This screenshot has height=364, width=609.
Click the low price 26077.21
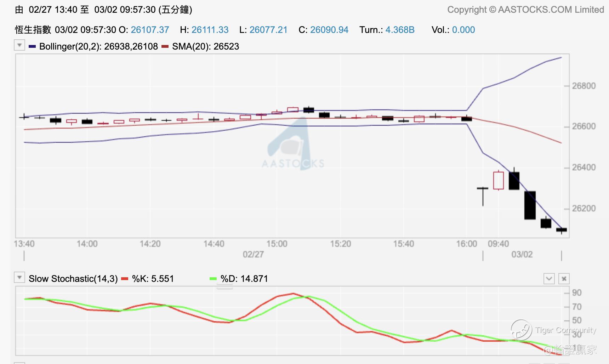pos(268,30)
